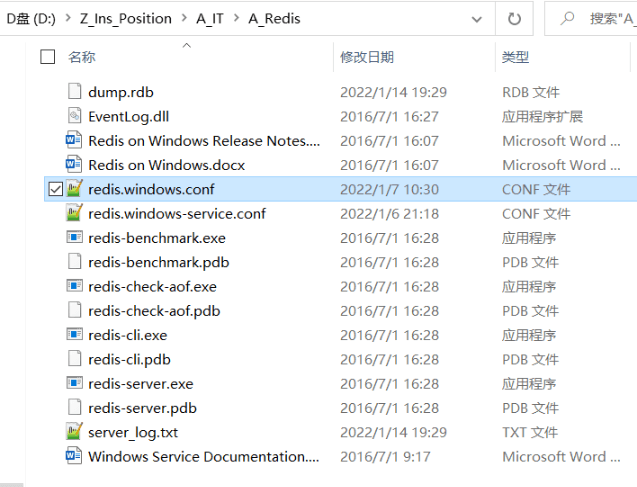Click the redis-check-aof.exe application icon
This screenshot has width=637, height=487.
click(74, 286)
